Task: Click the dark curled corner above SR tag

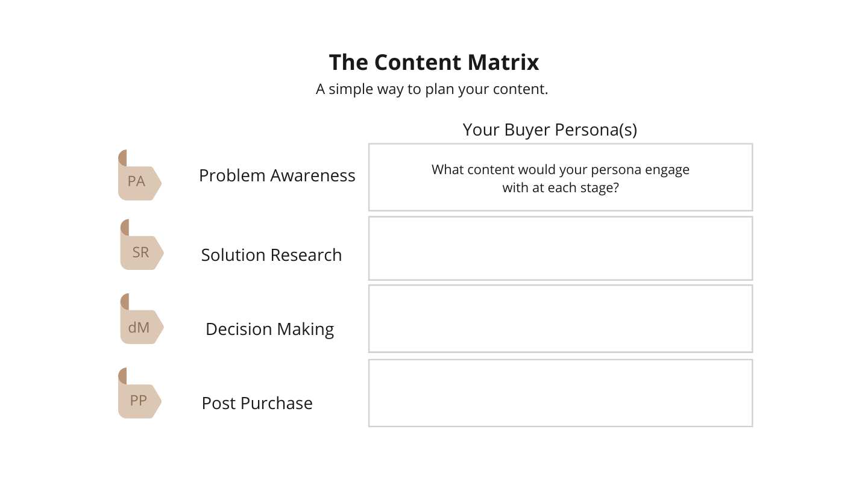Action: click(125, 228)
